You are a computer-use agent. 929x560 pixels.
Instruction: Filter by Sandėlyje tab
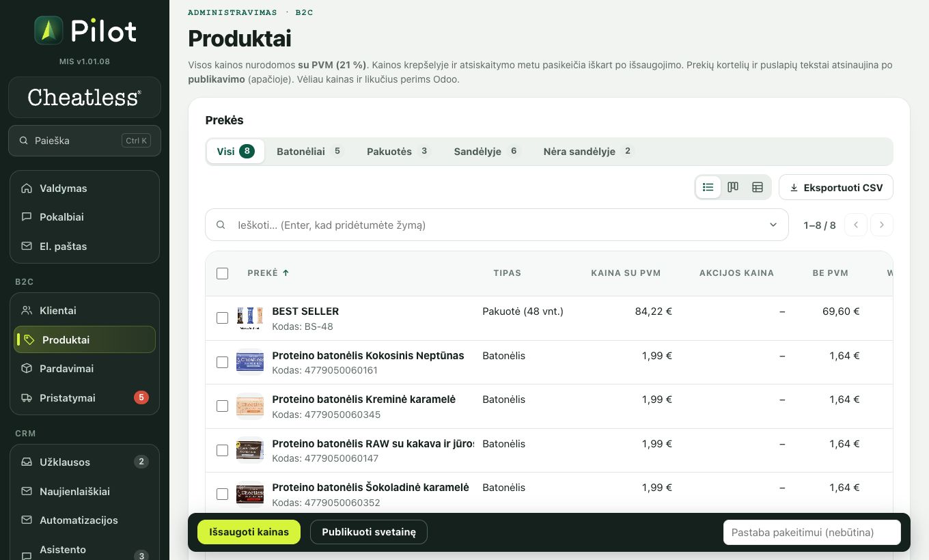[487, 152]
